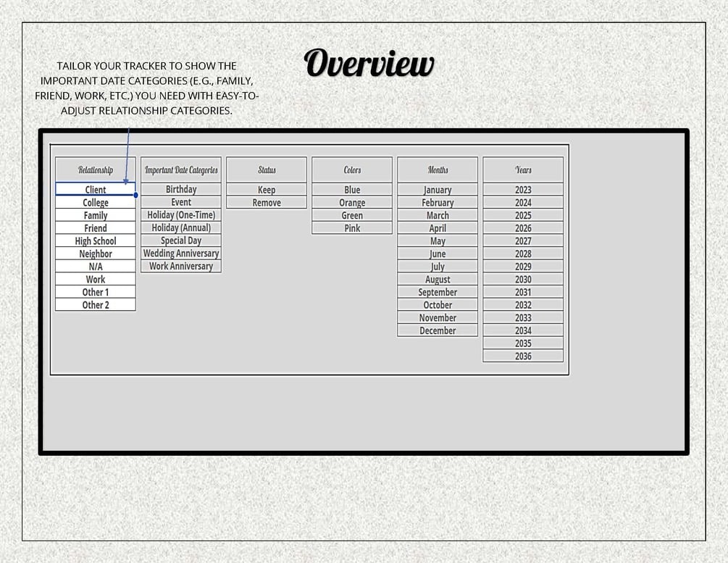Select the Holiday (One-Time) cell
The image size is (728, 563).
point(181,214)
